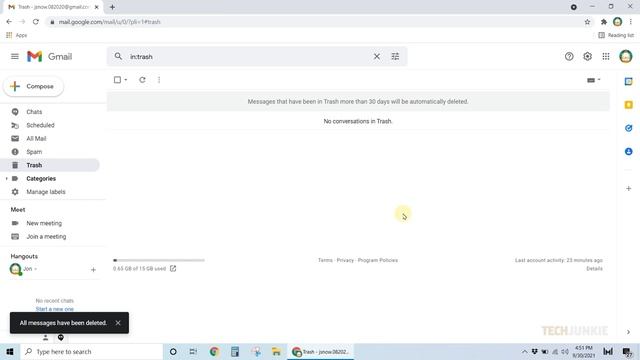Open Tasks side panel icon
This screenshot has width=640, height=360.
(x=629, y=128)
